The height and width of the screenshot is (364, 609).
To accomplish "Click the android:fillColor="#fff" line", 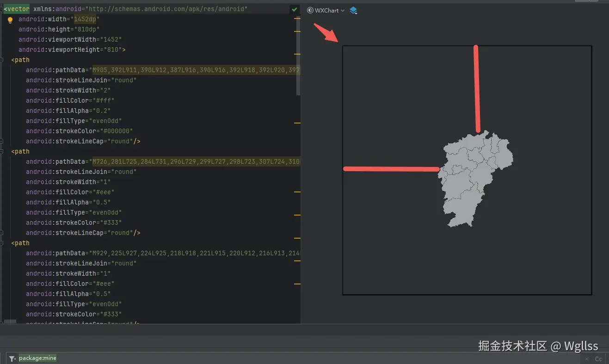I will (x=70, y=100).
